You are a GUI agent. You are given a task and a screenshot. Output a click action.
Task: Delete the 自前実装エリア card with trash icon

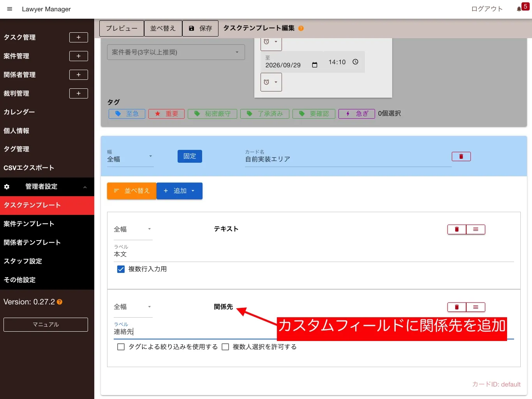461,156
